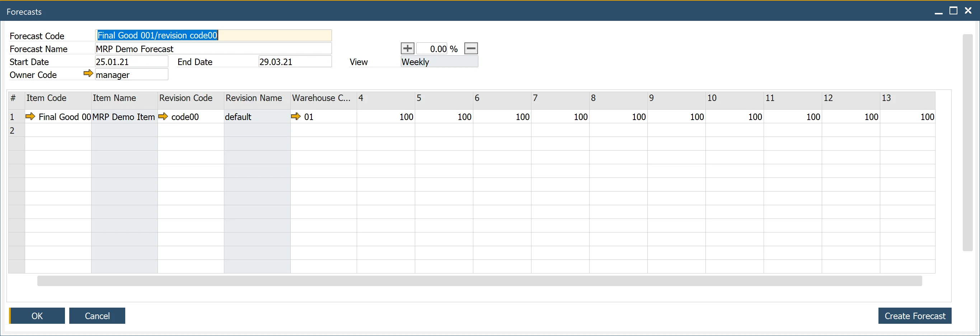Screen dimensions: 980x336
Task: Select the Start Date field
Action: [131, 62]
